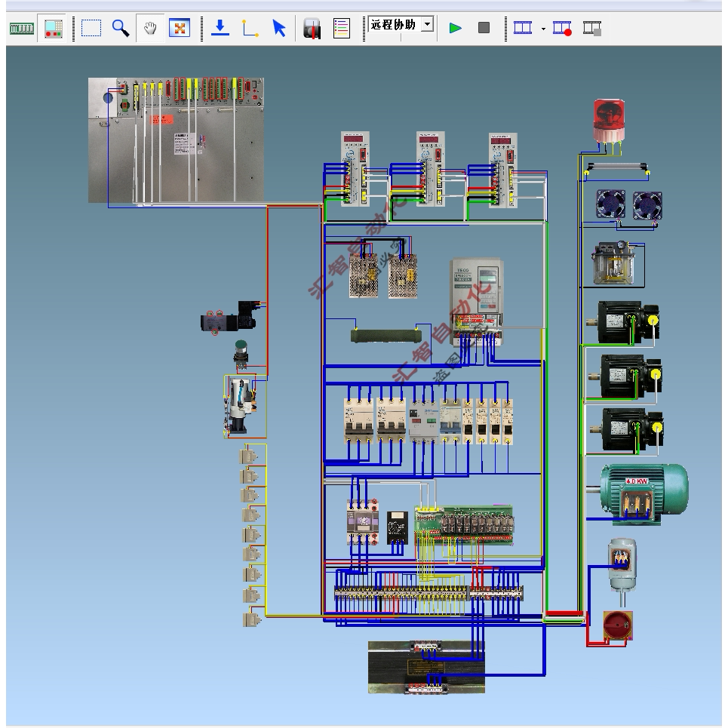Start simulation with green play button
Screen dimensions: 728x728
456,28
